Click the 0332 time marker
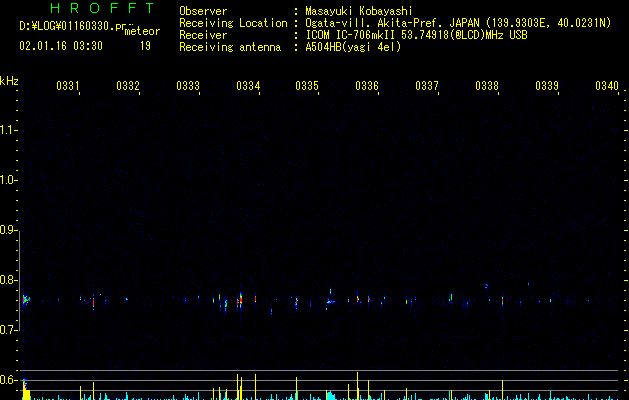 (x=128, y=85)
